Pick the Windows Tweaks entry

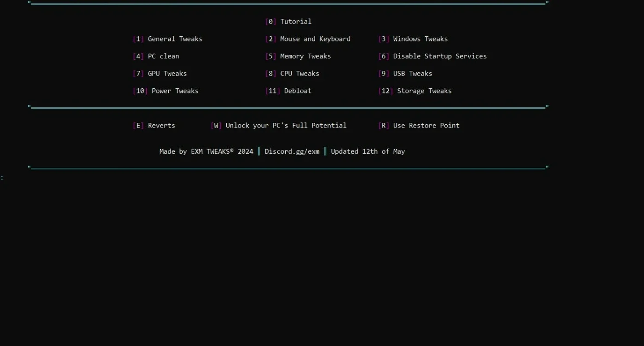[x=413, y=39]
